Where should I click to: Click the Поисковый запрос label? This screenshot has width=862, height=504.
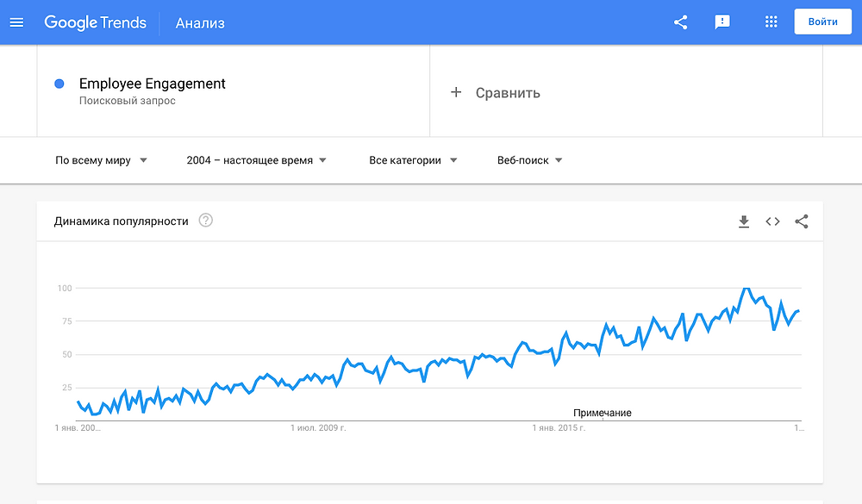(x=127, y=101)
